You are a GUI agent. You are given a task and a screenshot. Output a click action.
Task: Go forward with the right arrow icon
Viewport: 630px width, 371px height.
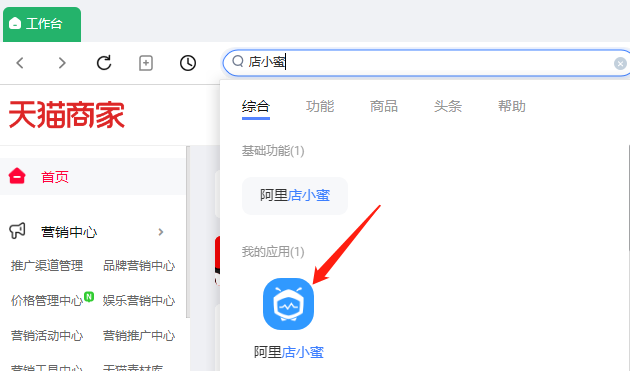tap(61, 63)
